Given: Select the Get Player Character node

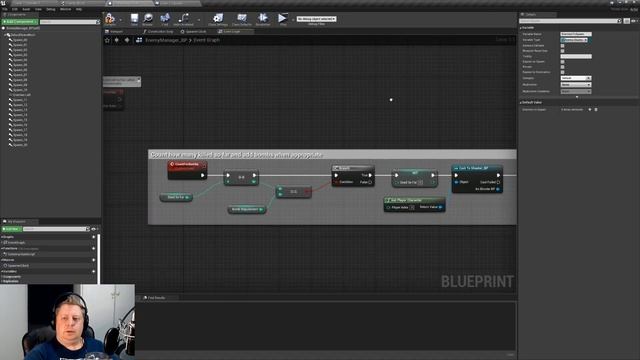Looking at the screenshot, I should point(414,204).
